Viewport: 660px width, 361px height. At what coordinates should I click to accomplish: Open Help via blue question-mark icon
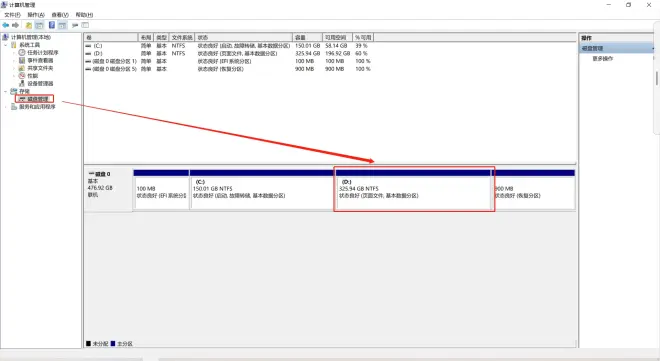(52, 25)
